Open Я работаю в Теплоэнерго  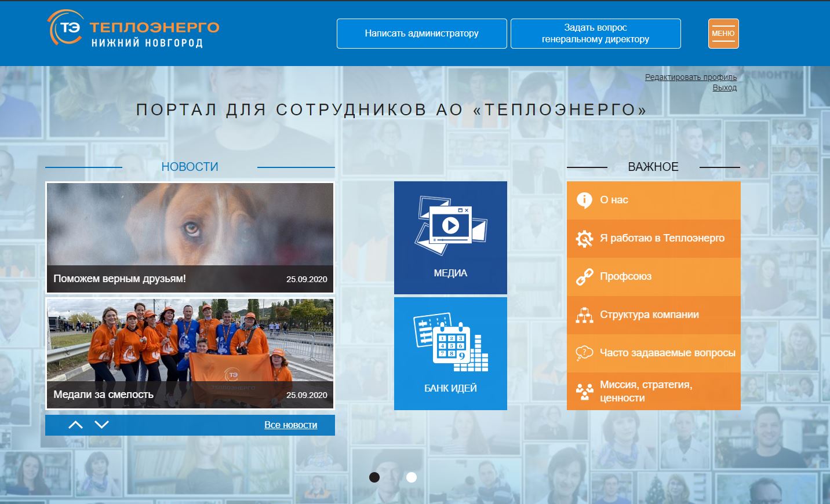tap(654, 239)
